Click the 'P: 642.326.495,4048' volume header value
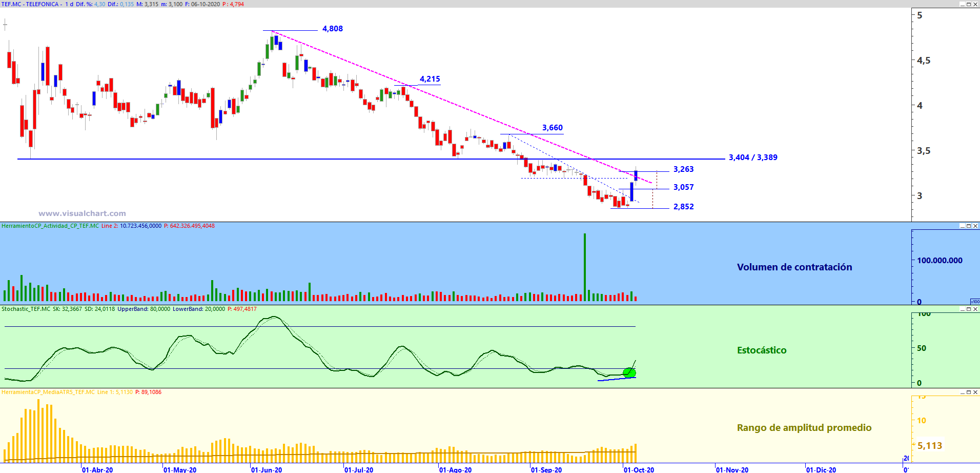 189,226
